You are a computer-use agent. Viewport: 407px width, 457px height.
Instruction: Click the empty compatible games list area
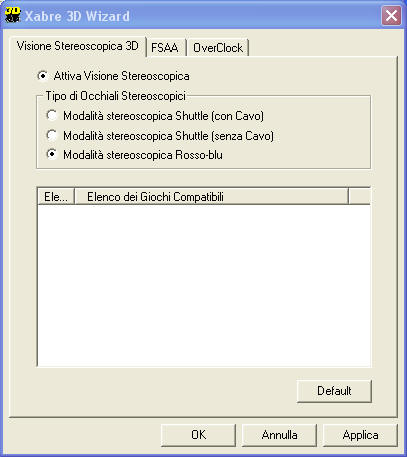204,286
